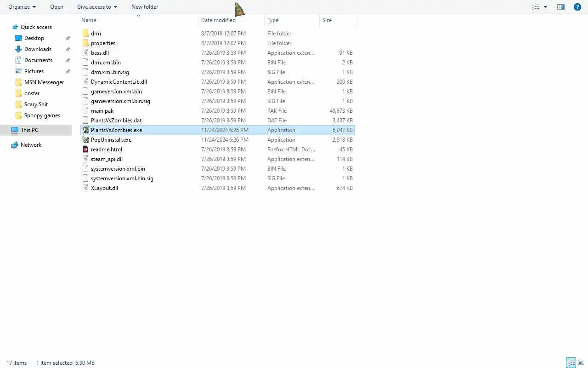Click the Spoopy games folder icon
This screenshot has height=368, width=588.
coord(18,115)
